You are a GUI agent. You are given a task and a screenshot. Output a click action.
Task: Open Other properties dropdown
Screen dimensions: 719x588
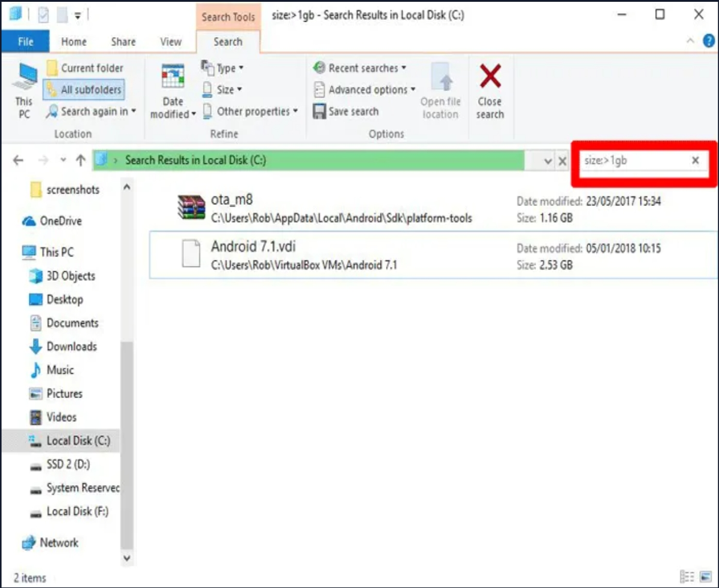click(x=250, y=111)
